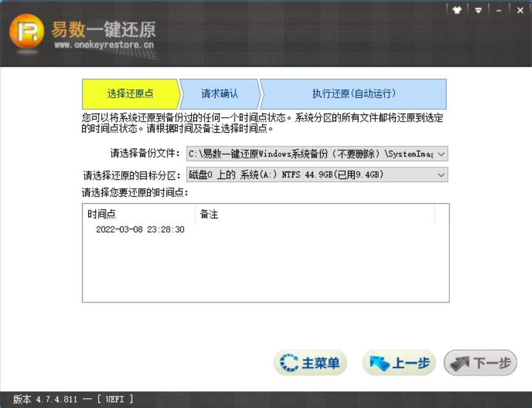Image resolution: width=532 pixels, height=408 pixels.
Task: Open the title bar dropdown menu icon
Action: pos(478,10)
